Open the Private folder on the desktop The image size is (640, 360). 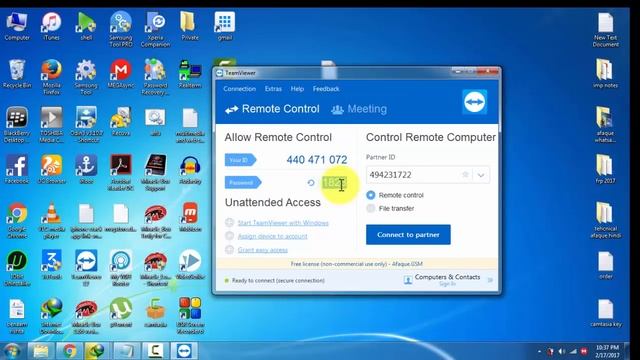190,27
